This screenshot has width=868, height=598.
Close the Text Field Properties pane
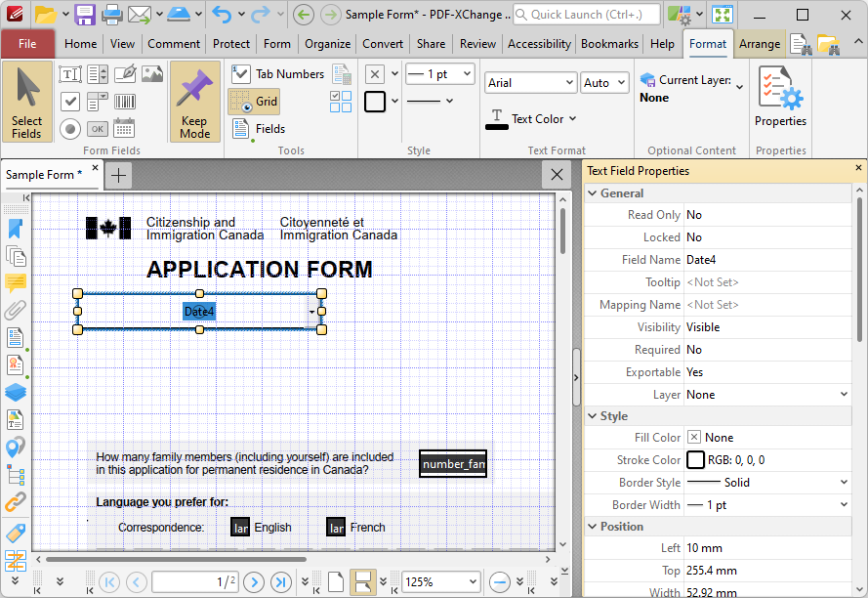pyautogui.click(x=858, y=168)
